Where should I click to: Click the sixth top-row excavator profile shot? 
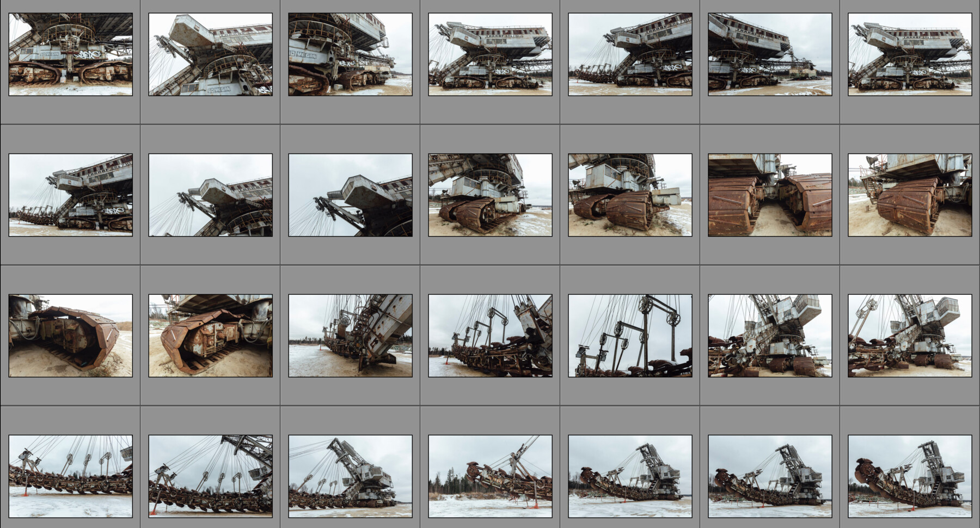tap(769, 54)
